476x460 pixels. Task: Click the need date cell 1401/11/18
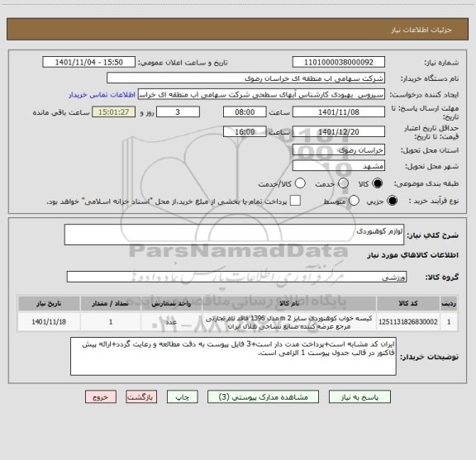coord(49,322)
